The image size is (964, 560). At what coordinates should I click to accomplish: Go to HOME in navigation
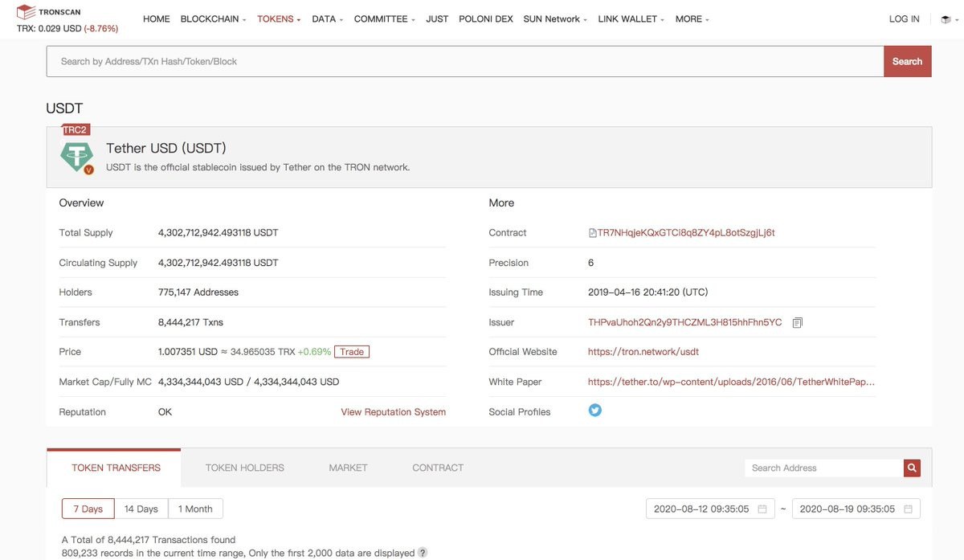pyautogui.click(x=157, y=18)
